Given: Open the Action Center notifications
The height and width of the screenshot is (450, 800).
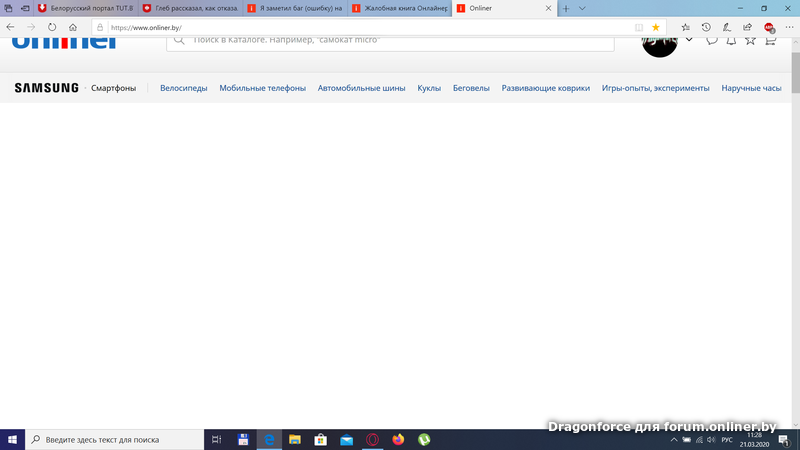Looking at the screenshot, I should click(x=785, y=440).
